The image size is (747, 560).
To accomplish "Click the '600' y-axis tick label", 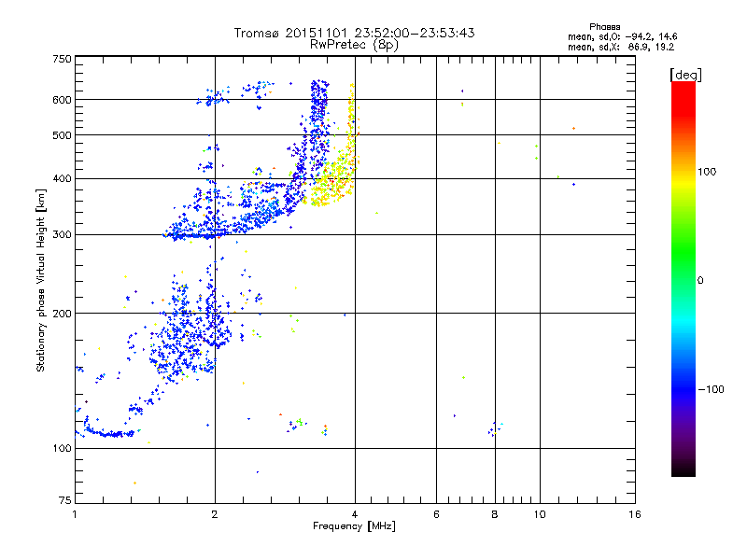I will [63, 100].
